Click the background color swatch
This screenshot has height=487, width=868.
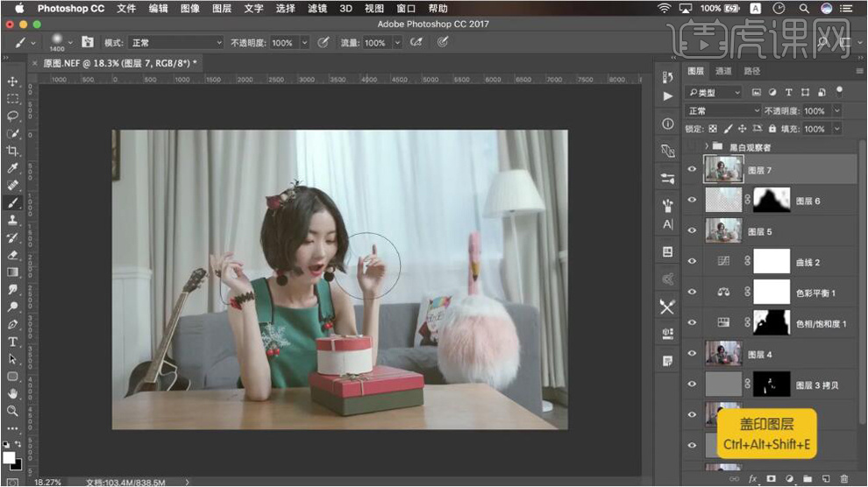click(18, 465)
